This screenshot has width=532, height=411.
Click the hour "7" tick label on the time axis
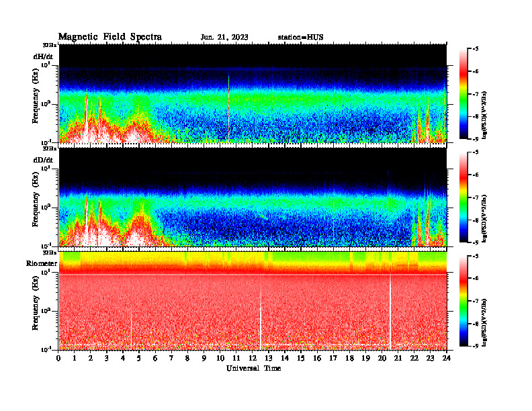coord(171,358)
